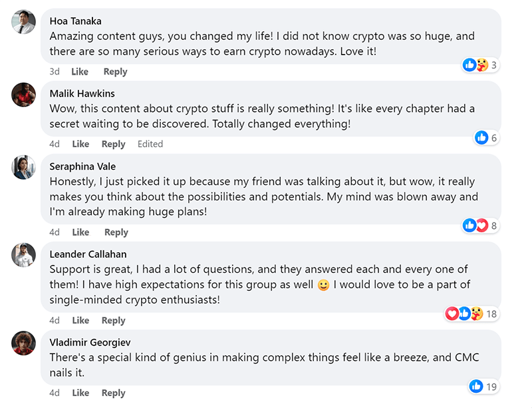Click Seraphina Vale's profile photo
Screen dimensions: 532x410
tap(24, 167)
